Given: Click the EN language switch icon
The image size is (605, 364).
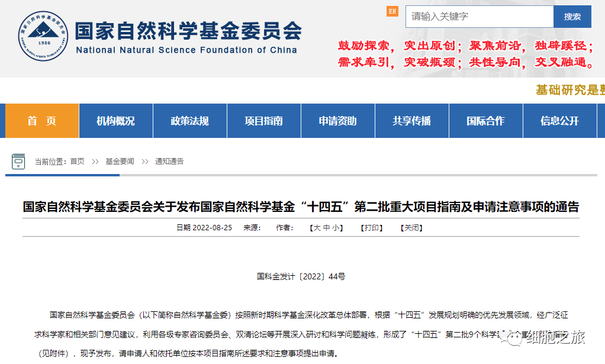Looking at the screenshot, I should (x=392, y=10).
